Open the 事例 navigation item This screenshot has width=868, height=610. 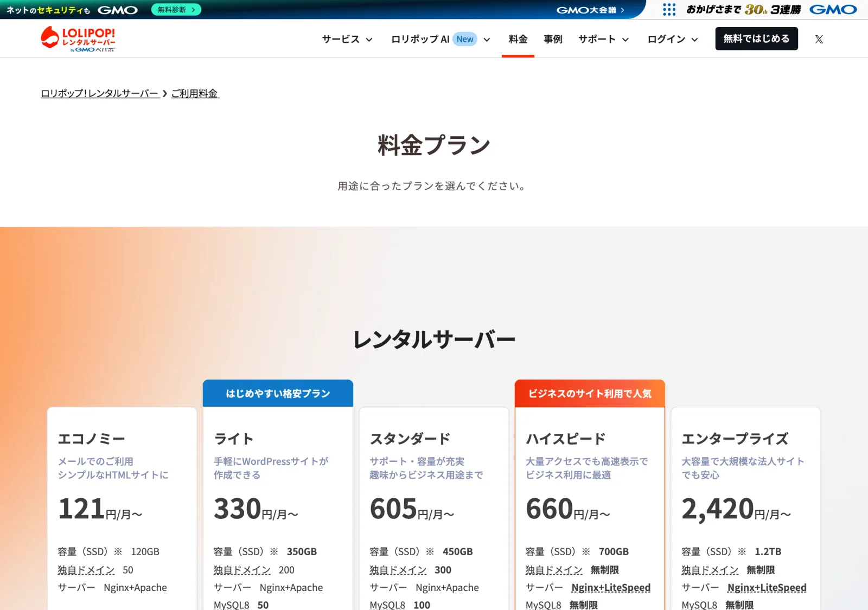pos(553,39)
